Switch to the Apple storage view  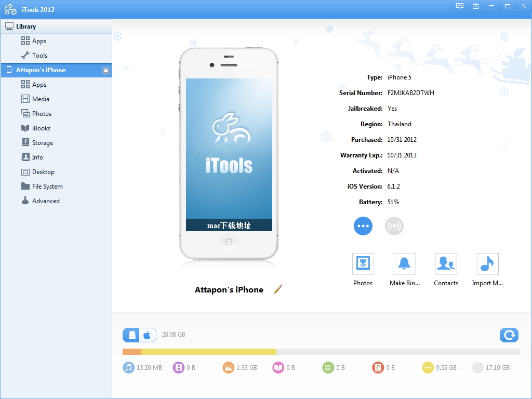[x=148, y=335]
